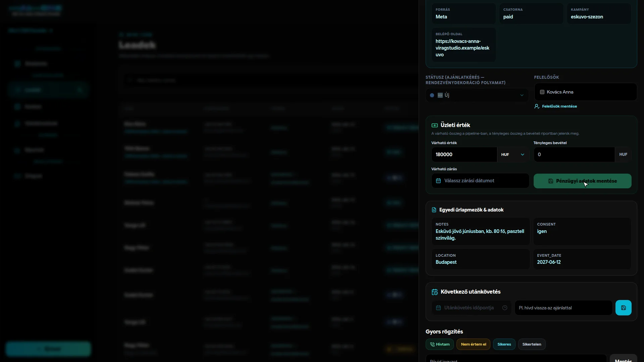Open the HUF currency dropdown
644x362 pixels.
(513, 155)
